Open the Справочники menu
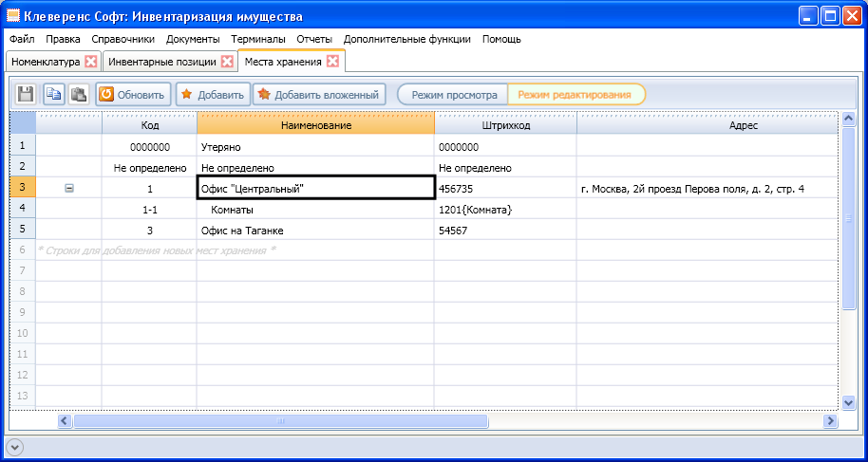The height and width of the screenshot is (462, 868). coord(123,39)
